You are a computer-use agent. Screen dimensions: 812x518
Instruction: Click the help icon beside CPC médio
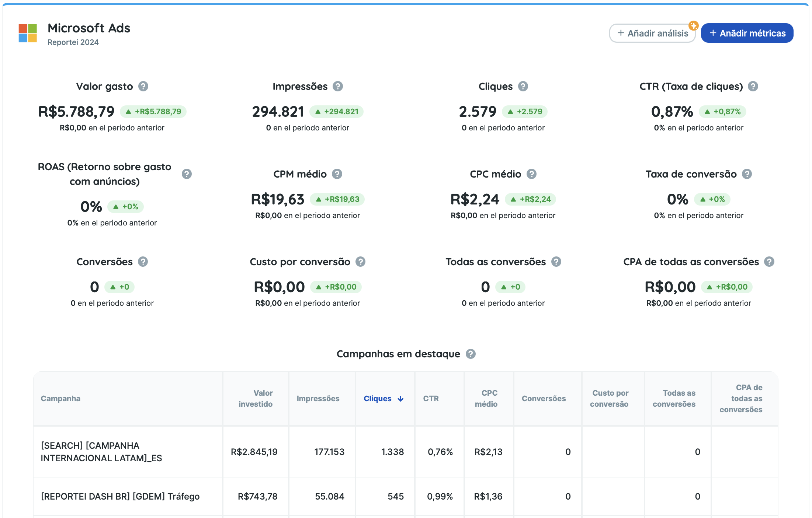(531, 174)
